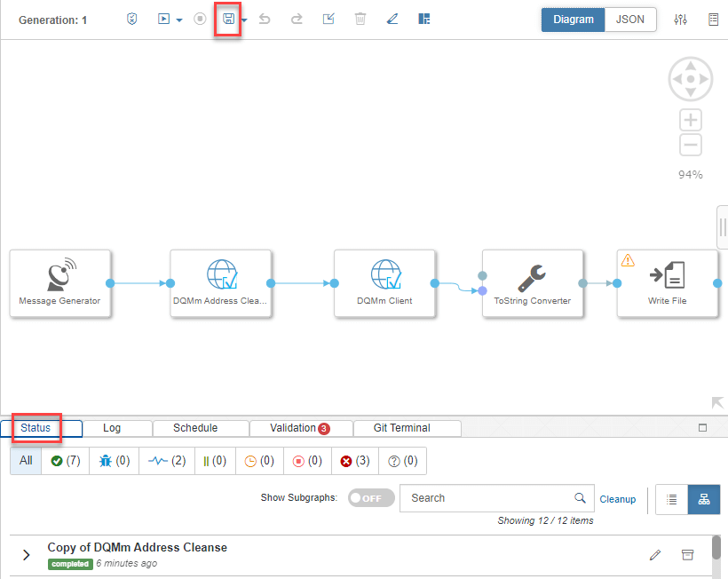728x579 pixels.
Task: Open the documentation panel icon
Action: point(713,20)
